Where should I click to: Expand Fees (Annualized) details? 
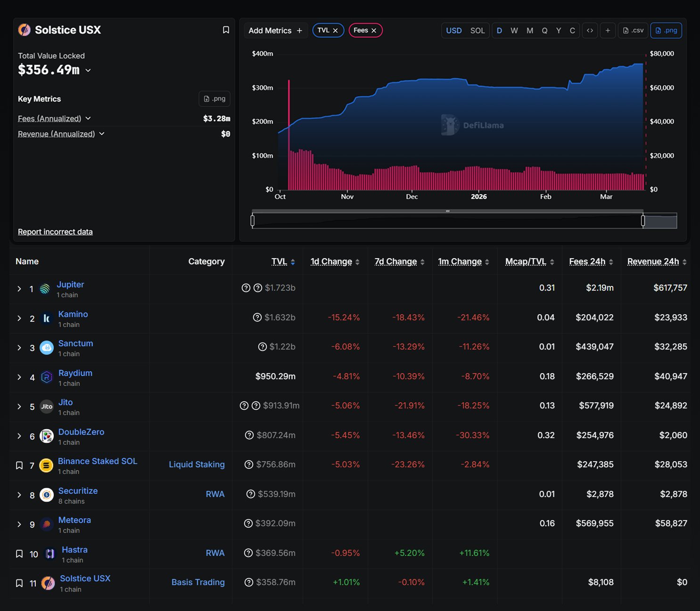point(88,118)
